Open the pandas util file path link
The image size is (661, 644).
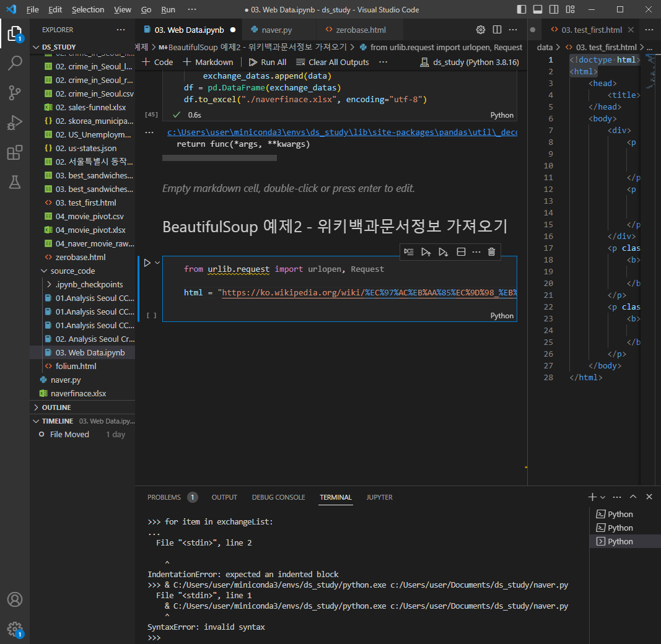[x=343, y=133]
